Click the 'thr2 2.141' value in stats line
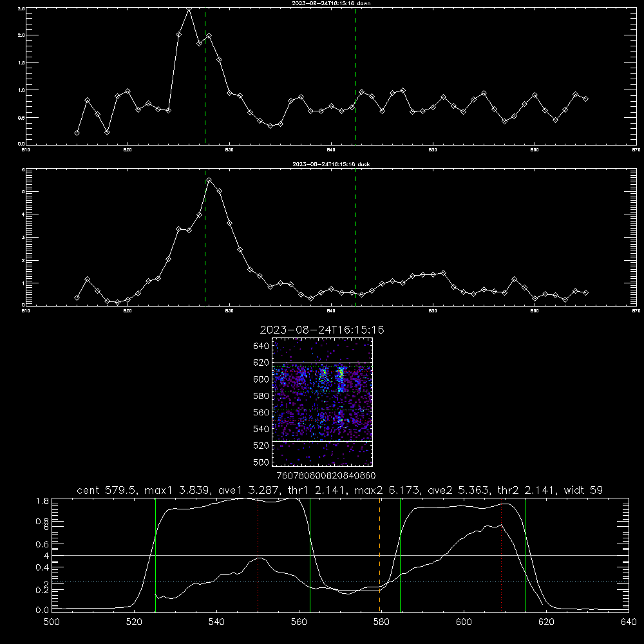The width and height of the screenshot is (644, 644). tap(526, 490)
